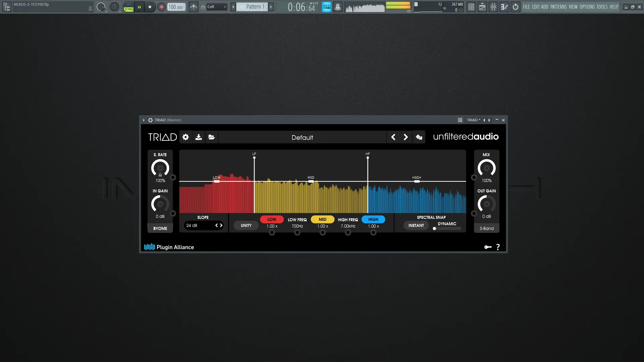The image size is (644, 362).
Task: Save a preset in TRIAD
Action: click(198, 137)
